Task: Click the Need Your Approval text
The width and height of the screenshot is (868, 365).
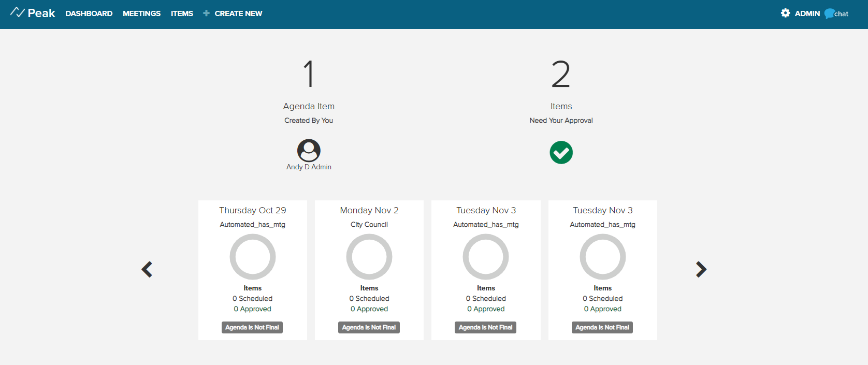Action: coord(561,121)
